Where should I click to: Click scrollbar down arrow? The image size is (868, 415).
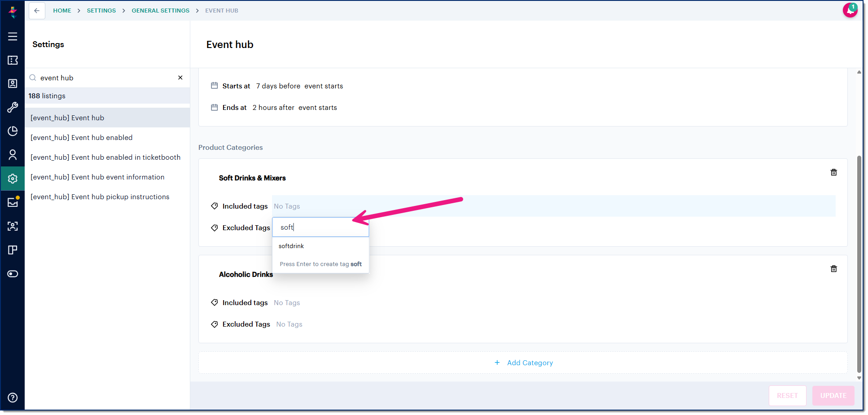pyautogui.click(x=859, y=378)
